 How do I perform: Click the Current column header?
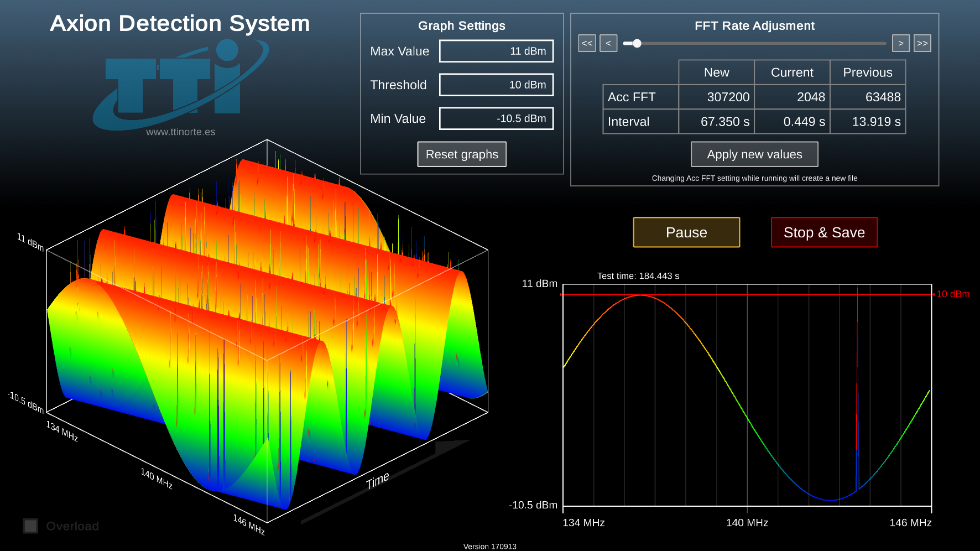click(x=792, y=72)
